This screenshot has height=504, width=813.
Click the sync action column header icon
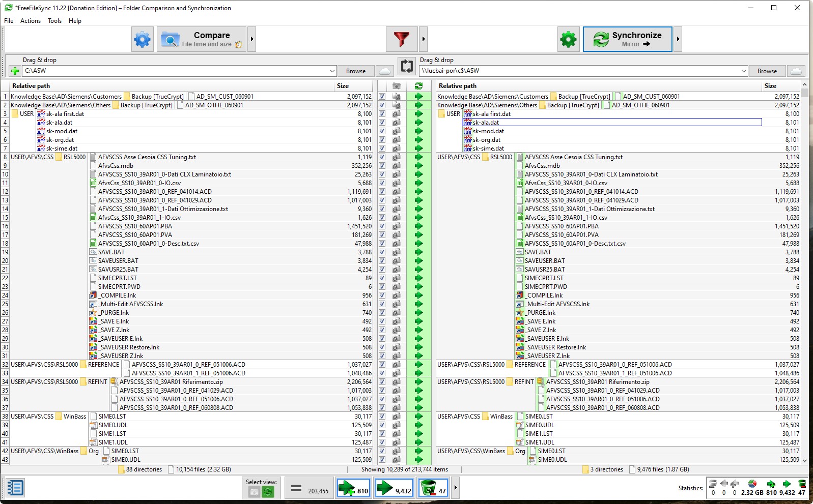[x=418, y=86]
